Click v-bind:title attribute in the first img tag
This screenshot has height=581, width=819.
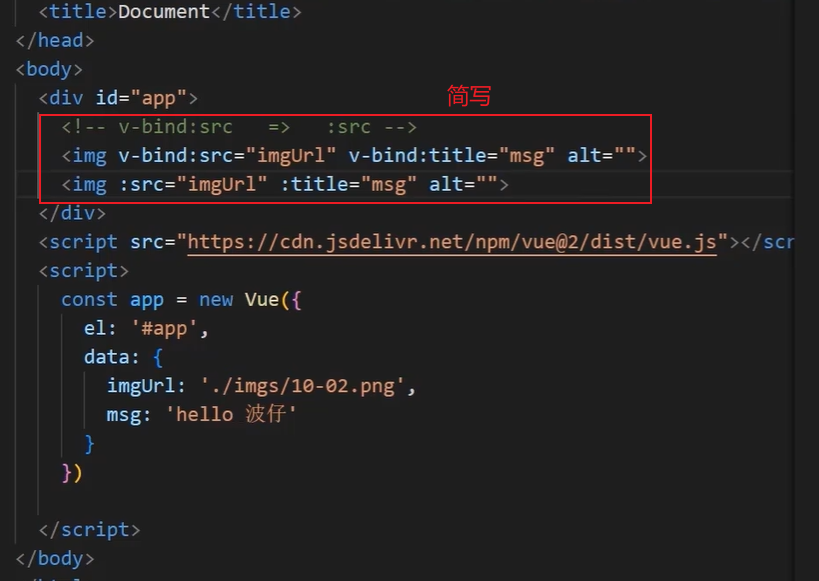click(x=417, y=156)
